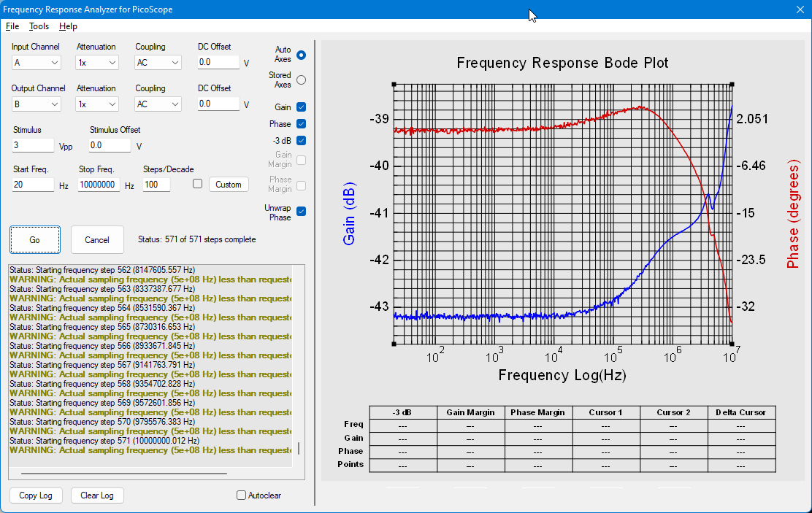Open the Input Channel dropdown
This screenshot has height=513, width=812.
(37, 63)
